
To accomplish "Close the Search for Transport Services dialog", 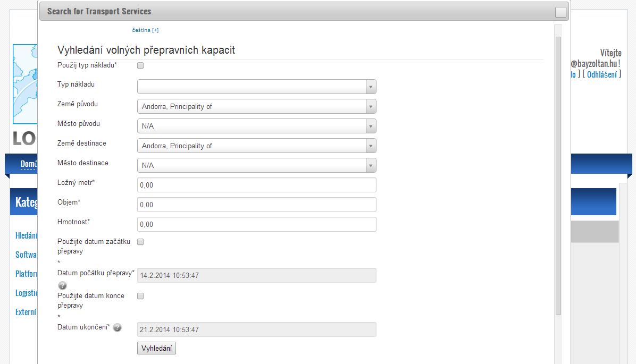I will [560, 12].
